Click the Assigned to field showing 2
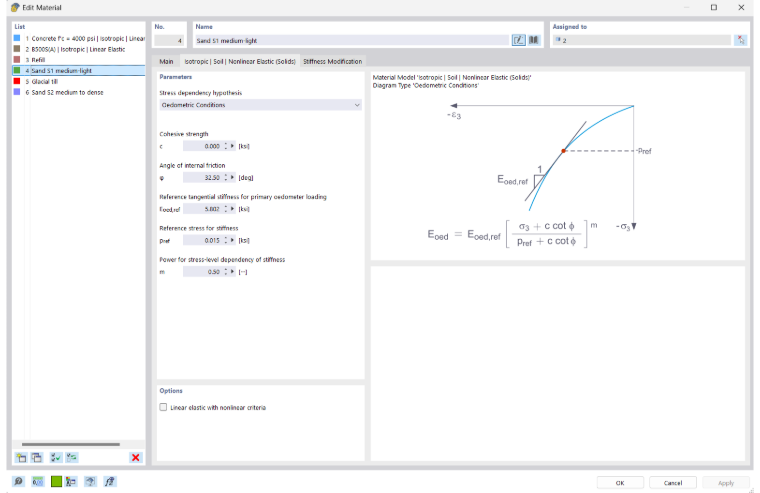 [642, 40]
